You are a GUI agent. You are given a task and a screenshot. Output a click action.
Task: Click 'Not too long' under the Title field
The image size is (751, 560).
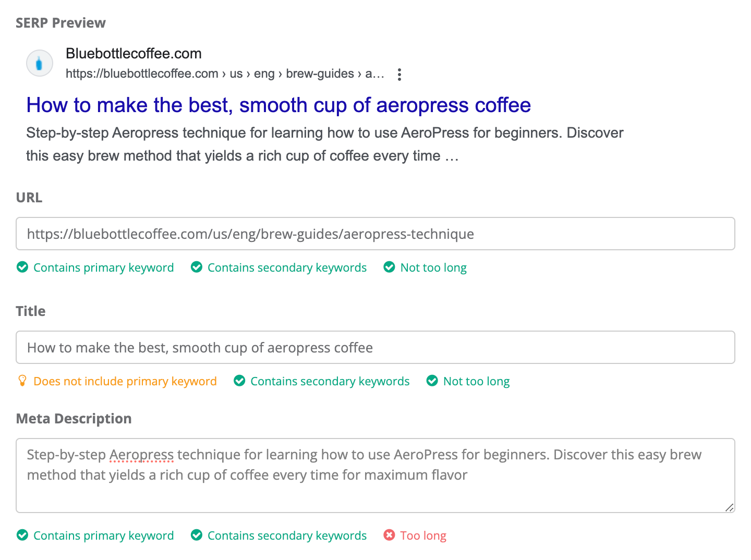coord(476,381)
